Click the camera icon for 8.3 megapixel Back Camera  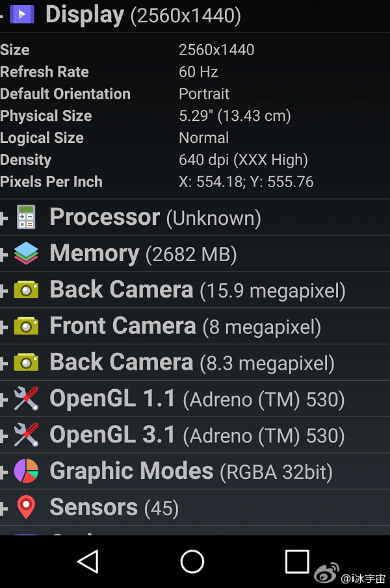click(x=26, y=363)
